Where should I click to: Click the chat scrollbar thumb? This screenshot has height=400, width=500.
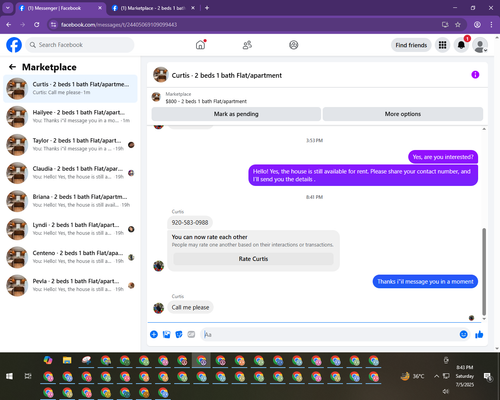click(484, 272)
